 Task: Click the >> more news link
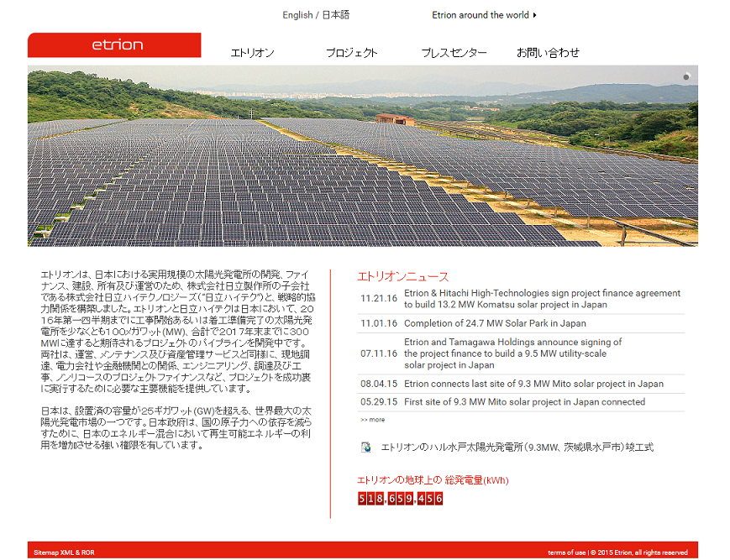tap(372, 420)
